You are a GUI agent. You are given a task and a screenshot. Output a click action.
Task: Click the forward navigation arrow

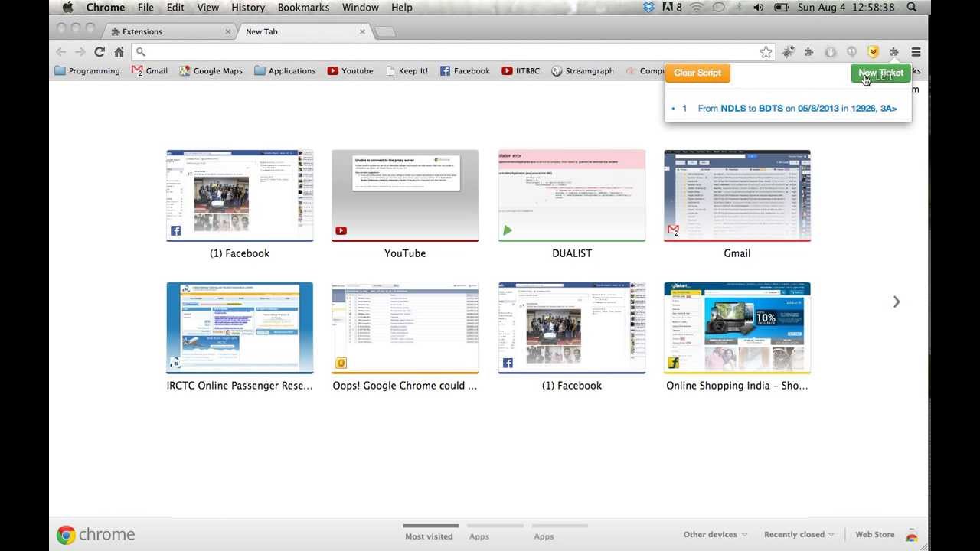[80, 52]
